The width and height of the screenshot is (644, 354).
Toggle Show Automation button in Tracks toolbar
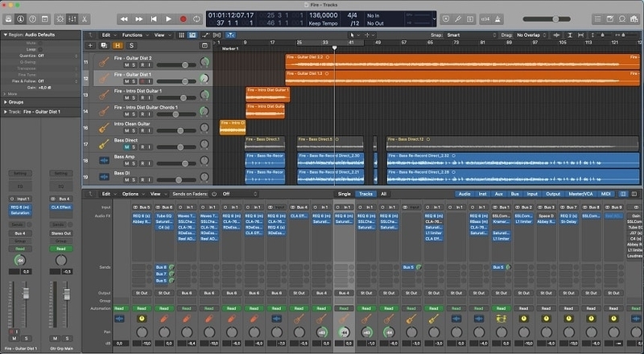pyautogui.click(x=205, y=35)
